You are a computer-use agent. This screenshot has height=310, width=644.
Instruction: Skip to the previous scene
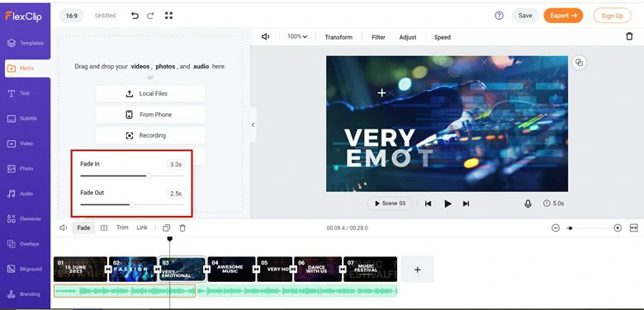pos(428,204)
